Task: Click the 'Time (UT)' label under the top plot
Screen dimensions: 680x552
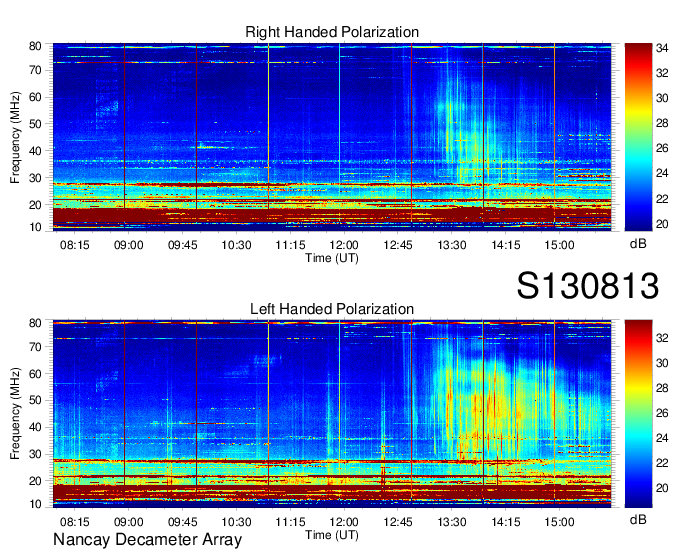Action: tap(332, 258)
